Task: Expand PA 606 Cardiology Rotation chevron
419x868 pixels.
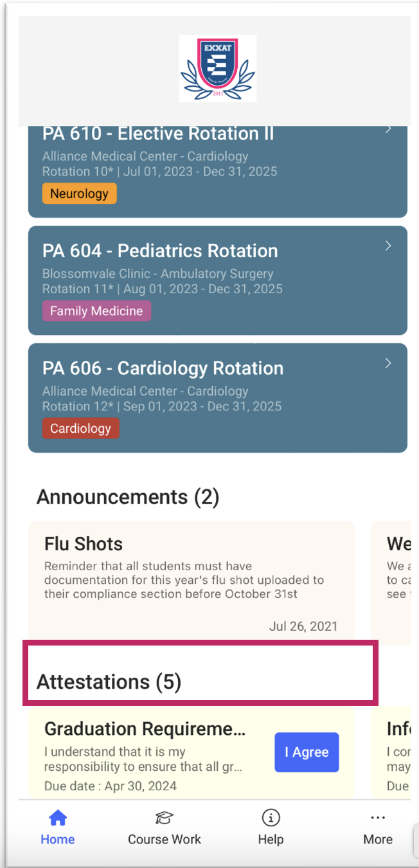Action: pyautogui.click(x=388, y=363)
